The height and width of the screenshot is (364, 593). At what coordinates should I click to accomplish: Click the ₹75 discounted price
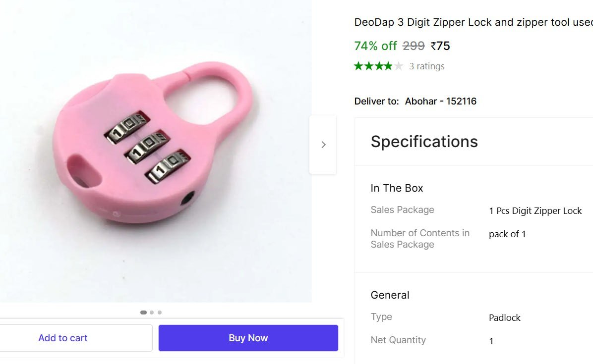click(440, 46)
